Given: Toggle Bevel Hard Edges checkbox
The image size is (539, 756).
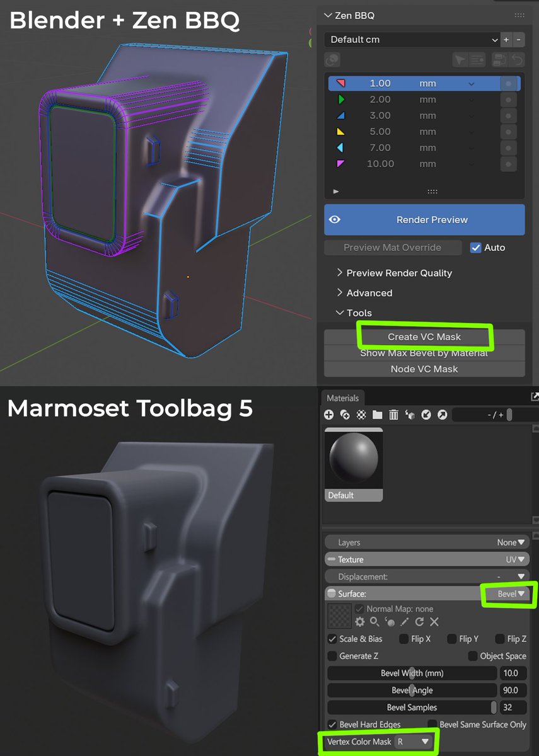Looking at the screenshot, I should coord(332,724).
